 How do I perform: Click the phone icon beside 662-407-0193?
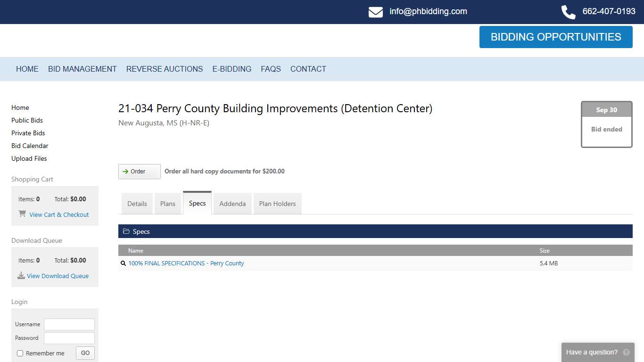(568, 12)
